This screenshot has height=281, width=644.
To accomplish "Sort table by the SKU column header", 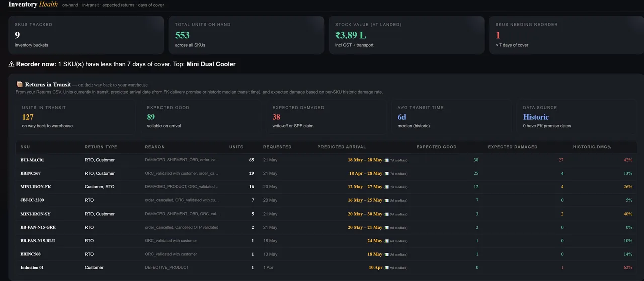I will tap(25, 147).
